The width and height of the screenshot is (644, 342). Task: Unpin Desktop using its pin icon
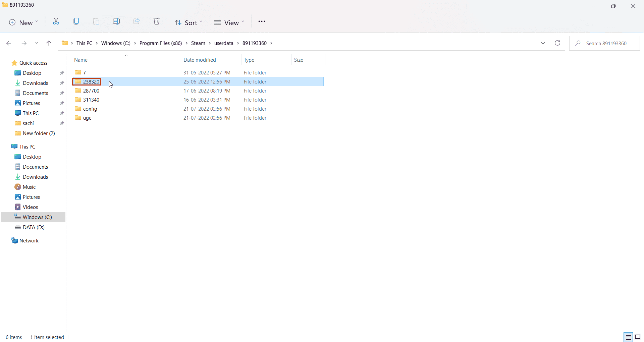[x=62, y=73]
